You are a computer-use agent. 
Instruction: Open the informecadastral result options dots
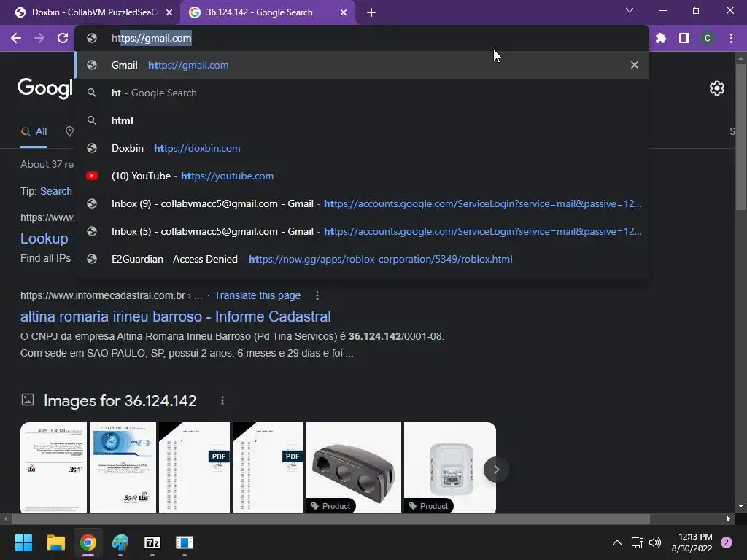[317, 295]
